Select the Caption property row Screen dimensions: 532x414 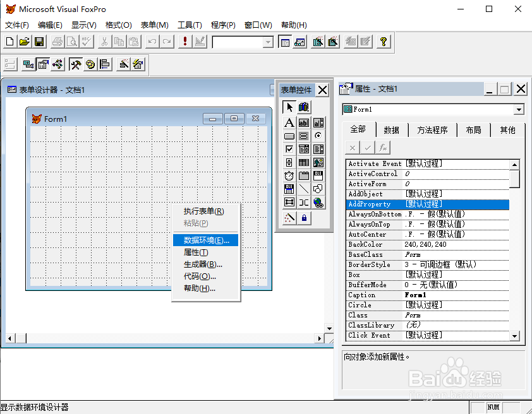pos(428,295)
